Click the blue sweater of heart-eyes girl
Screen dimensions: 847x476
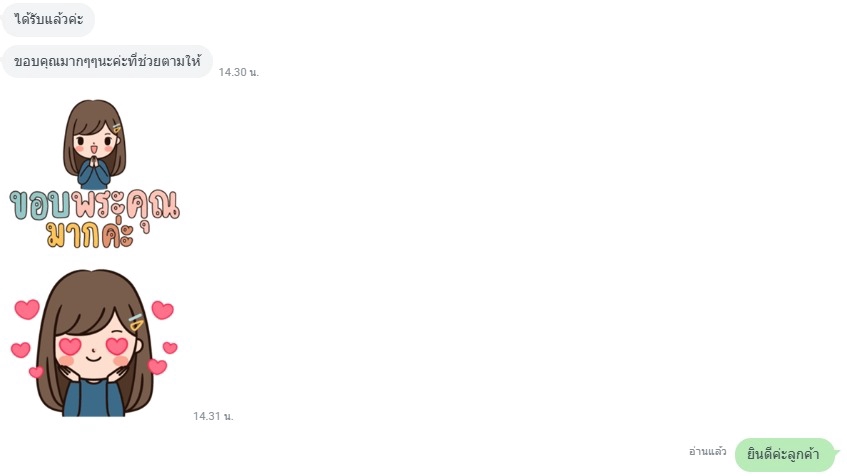click(x=94, y=398)
